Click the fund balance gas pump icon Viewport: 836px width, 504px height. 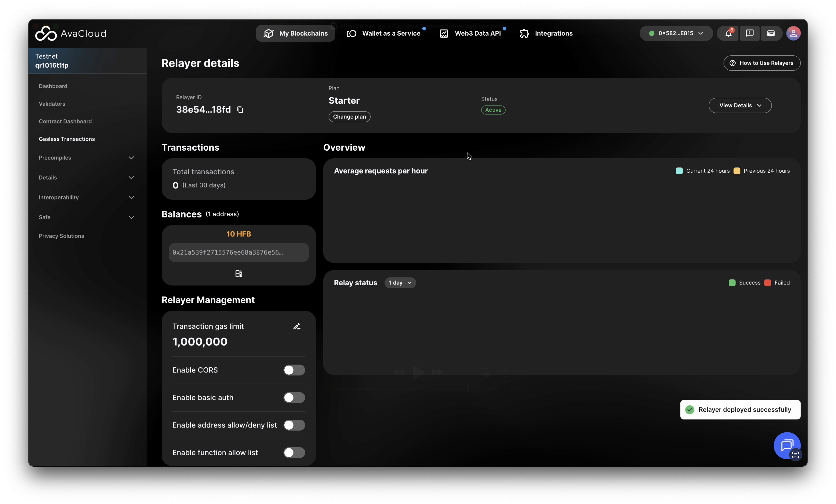[x=239, y=274]
